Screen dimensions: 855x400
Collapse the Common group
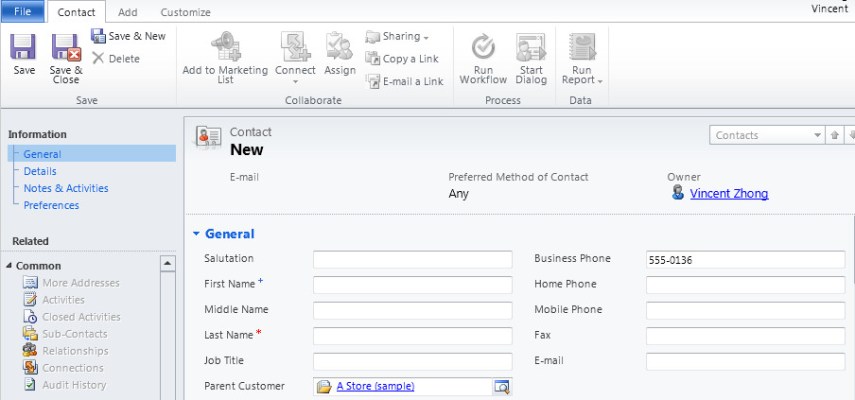(x=9, y=265)
